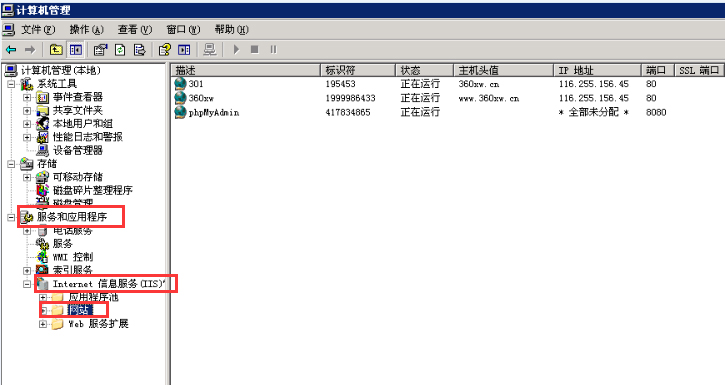
Task: Go up one level with the folder icon
Action: click(56, 49)
